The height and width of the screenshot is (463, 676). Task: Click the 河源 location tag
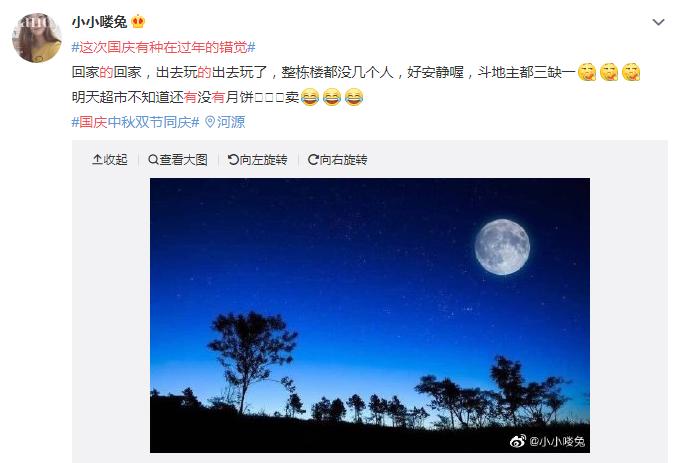(231, 122)
